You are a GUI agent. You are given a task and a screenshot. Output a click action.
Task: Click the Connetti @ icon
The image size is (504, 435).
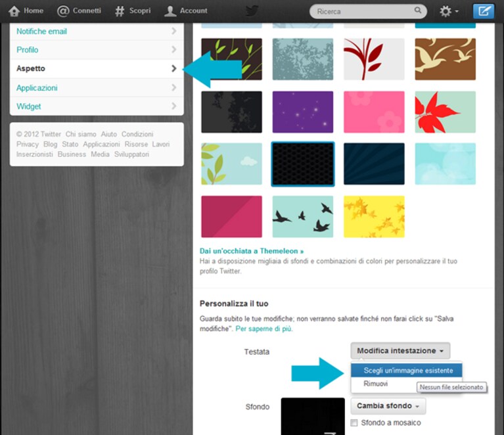click(63, 11)
